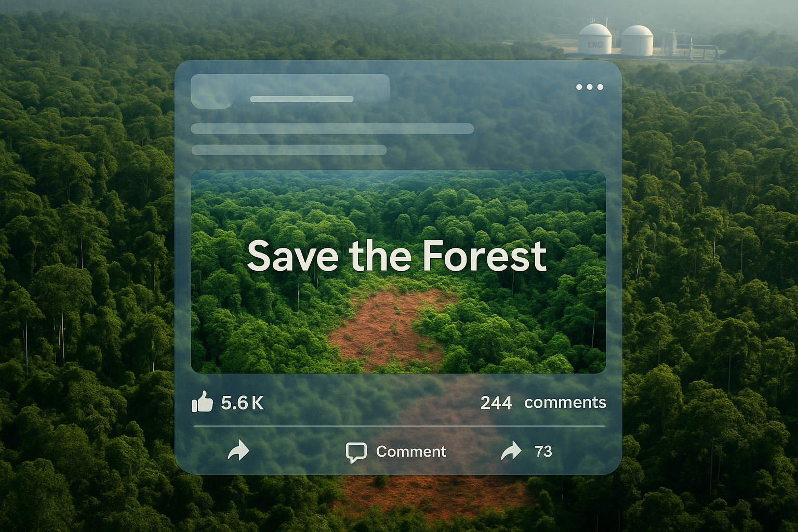Click the second white storage tank
The image size is (798, 532).
pos(637,41)
